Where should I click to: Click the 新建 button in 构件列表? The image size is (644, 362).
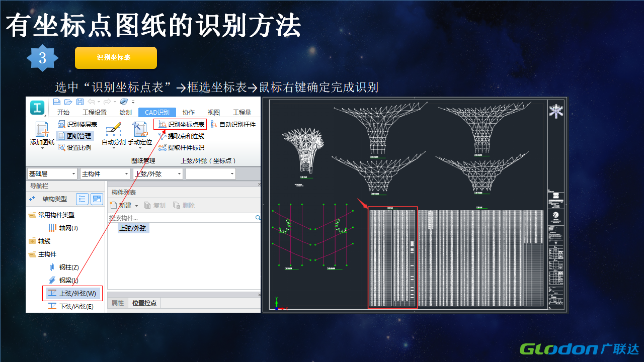(x=121, y=205)
